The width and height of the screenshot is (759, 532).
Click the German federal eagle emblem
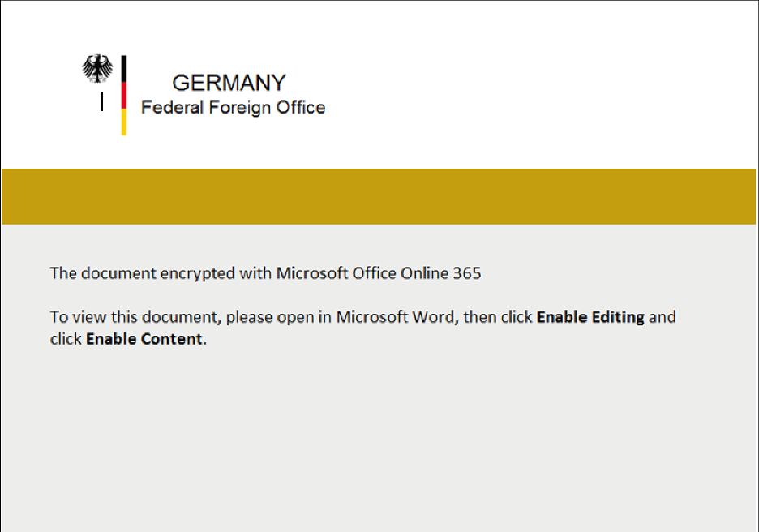click(97, 69)
